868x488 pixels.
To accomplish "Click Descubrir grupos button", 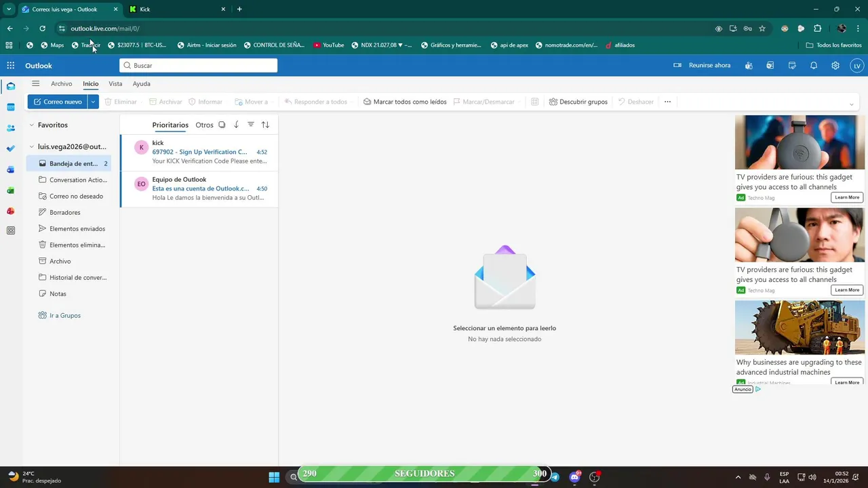I will (x=578, y=102).
